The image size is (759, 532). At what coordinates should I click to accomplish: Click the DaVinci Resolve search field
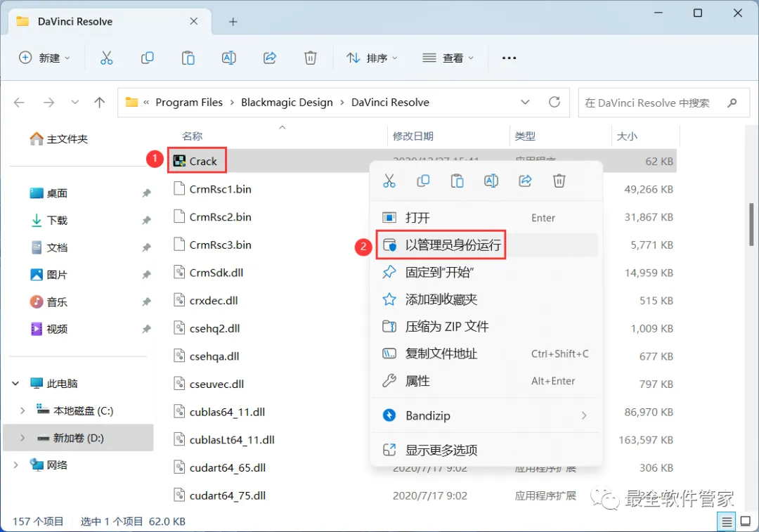(x=663, y=103)
